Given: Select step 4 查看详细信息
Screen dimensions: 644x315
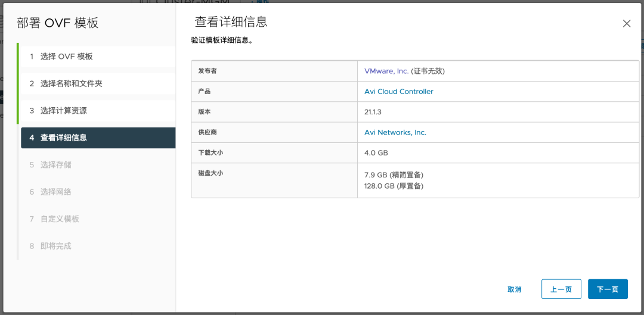Looking at the screenshot, I should 98,138.
